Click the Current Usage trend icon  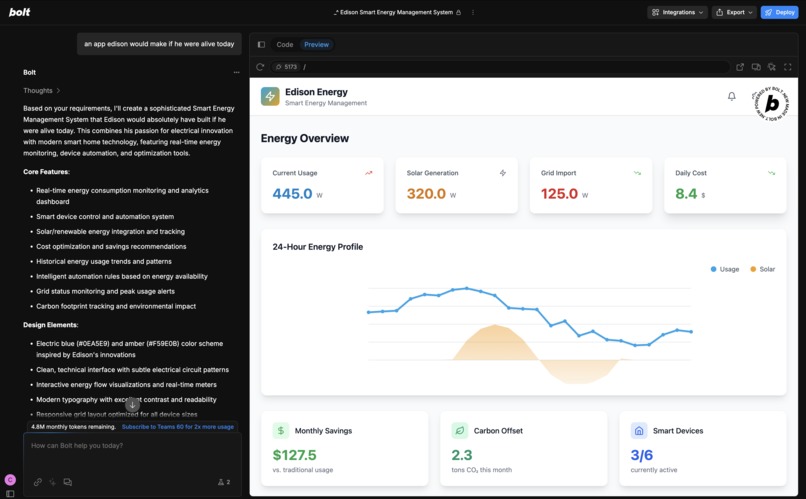[369, 173]
